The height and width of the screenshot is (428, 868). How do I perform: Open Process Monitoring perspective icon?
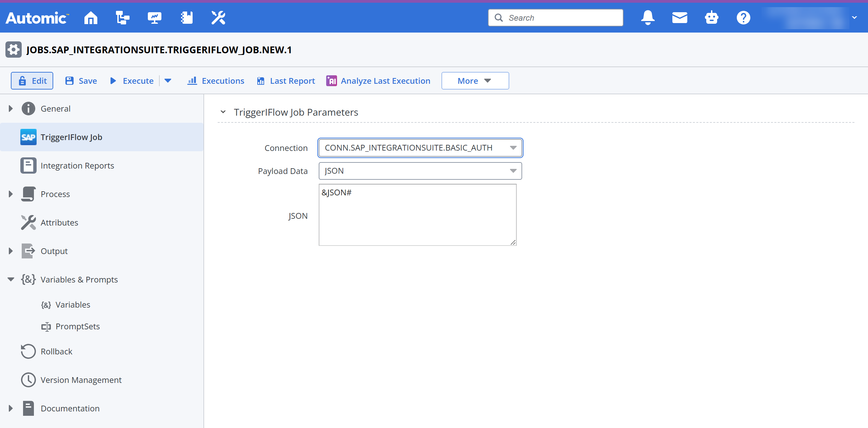click(154, 18)
